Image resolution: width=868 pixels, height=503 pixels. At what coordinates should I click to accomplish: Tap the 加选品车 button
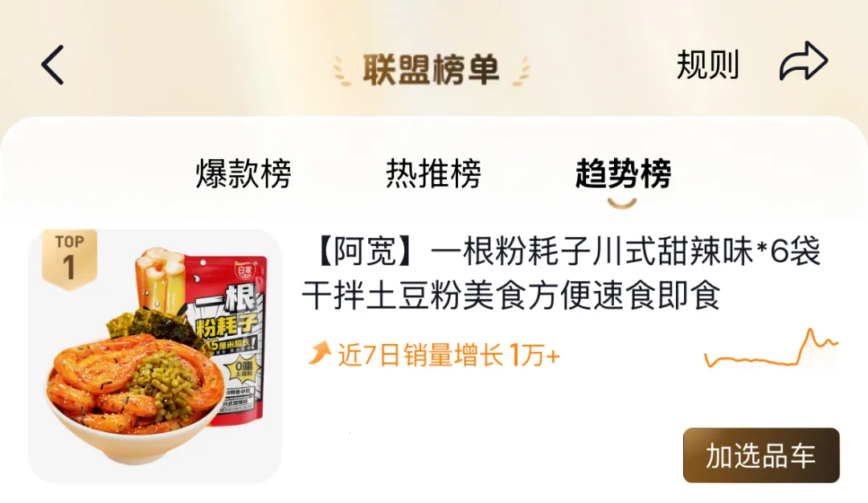click(x=761, y=455)
